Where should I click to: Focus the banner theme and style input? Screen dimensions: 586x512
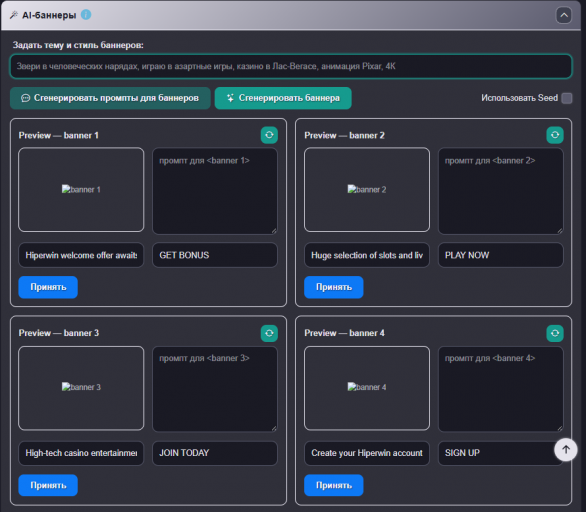[x=291, y=67]
